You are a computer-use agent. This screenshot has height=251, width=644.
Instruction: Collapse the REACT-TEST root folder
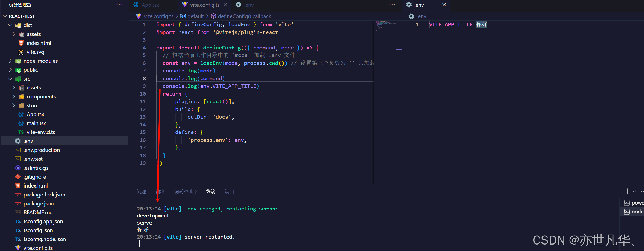(5, 16)
